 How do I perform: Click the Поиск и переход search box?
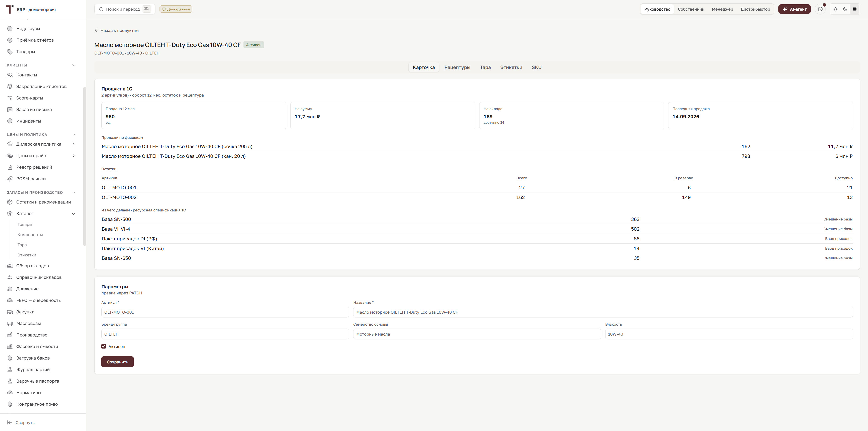[x=125, y=9]
